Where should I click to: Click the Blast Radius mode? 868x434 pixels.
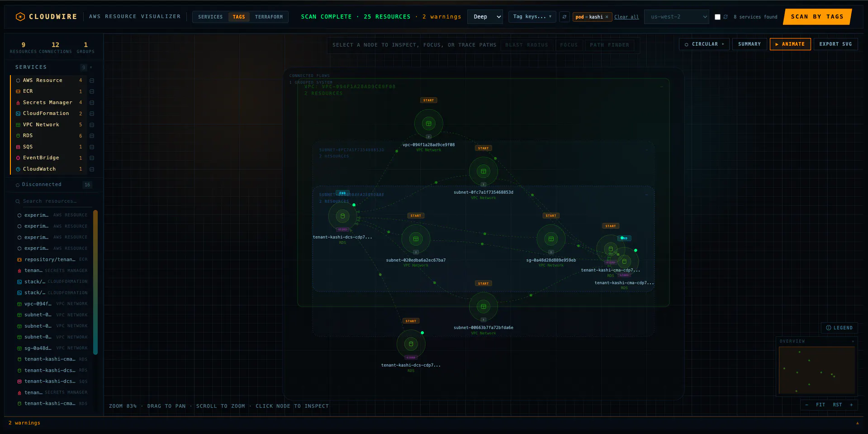click(x=526, y=45)
